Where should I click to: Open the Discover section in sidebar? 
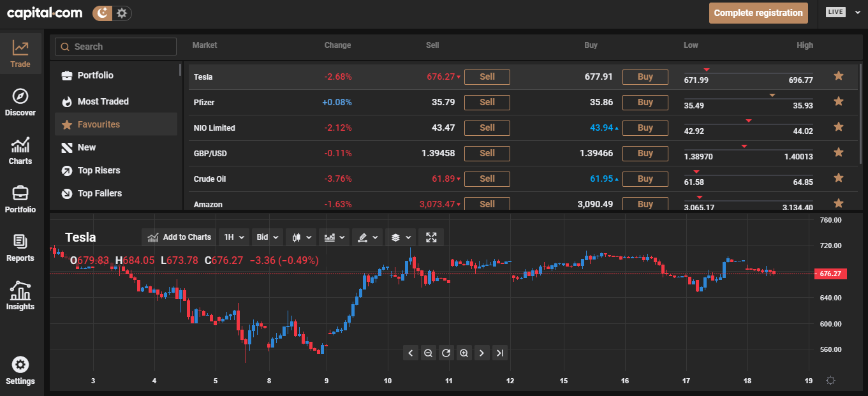[x=20, y=103]
